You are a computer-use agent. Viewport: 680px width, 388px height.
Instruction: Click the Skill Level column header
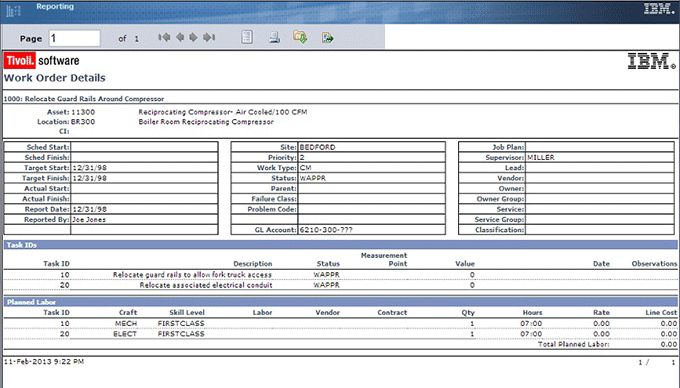click(x=187, y=313)
